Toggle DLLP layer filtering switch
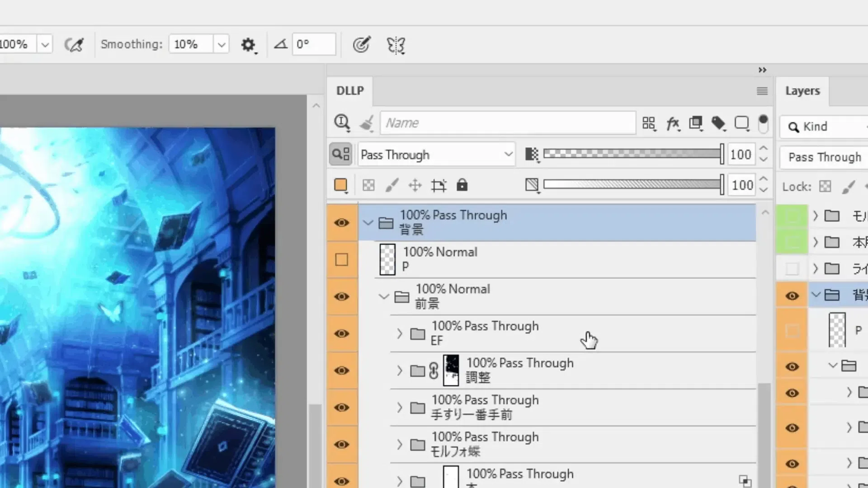 pos(763,124)
